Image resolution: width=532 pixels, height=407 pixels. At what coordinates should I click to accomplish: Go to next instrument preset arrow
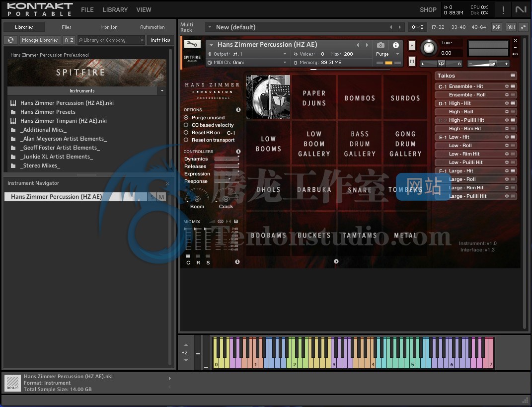pos(367,45)
